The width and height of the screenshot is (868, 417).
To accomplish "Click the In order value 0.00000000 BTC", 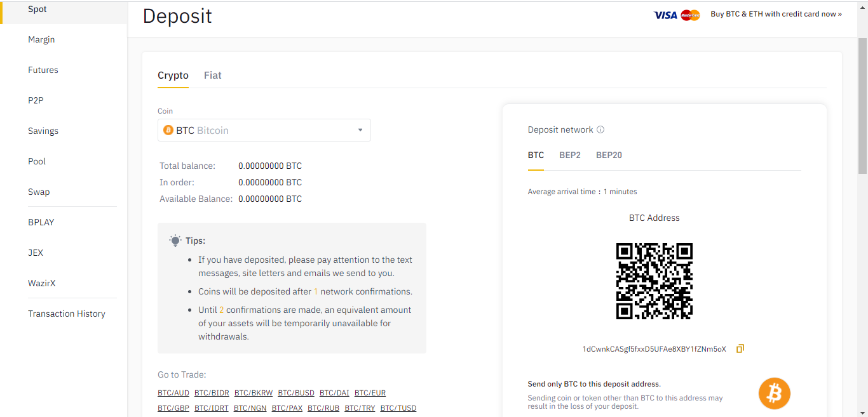I will pos(270,182).
